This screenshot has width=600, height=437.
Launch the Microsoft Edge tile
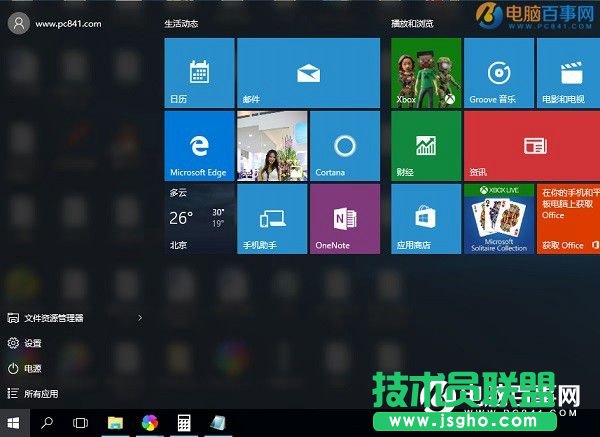tap(199, 146)
